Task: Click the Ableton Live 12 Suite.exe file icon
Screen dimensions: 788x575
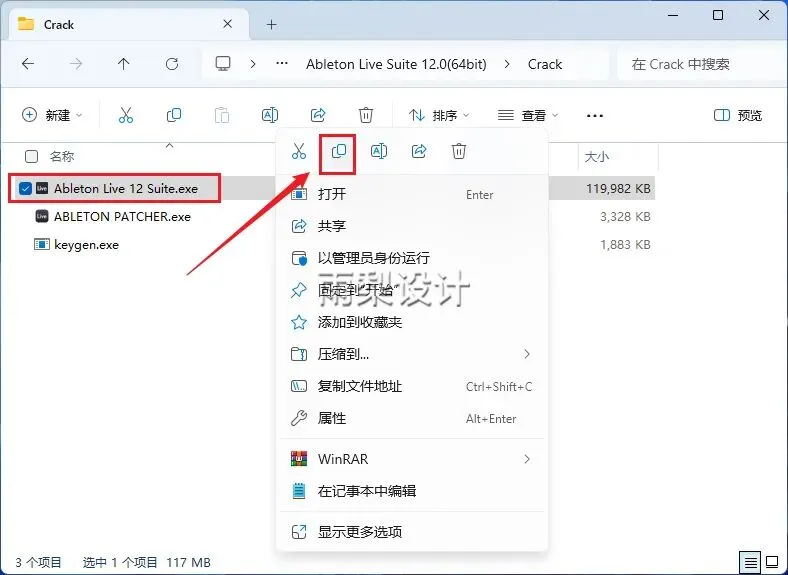Action: click(42, 188)
